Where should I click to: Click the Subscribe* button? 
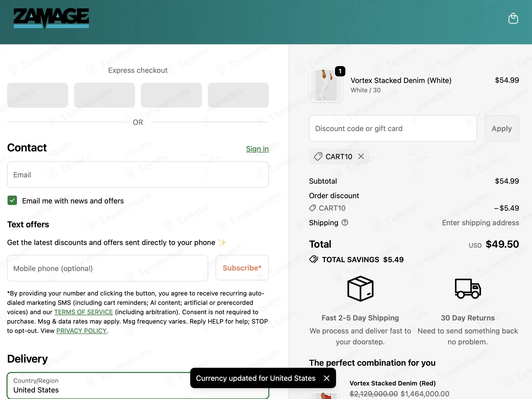tap(242, 268)
